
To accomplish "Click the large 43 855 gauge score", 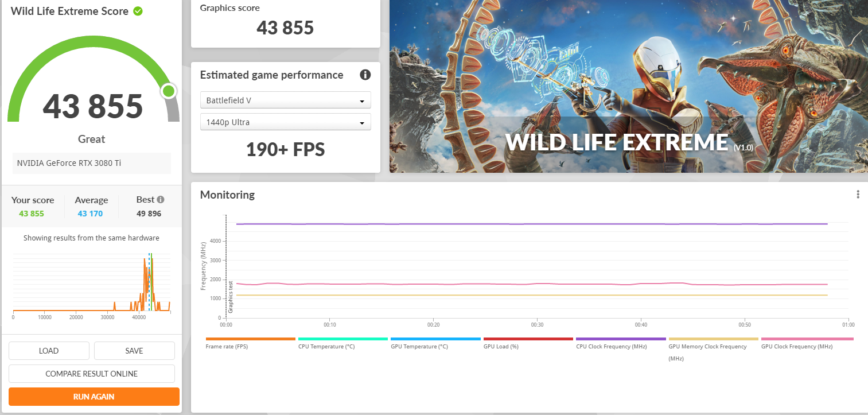I will 93,106.
